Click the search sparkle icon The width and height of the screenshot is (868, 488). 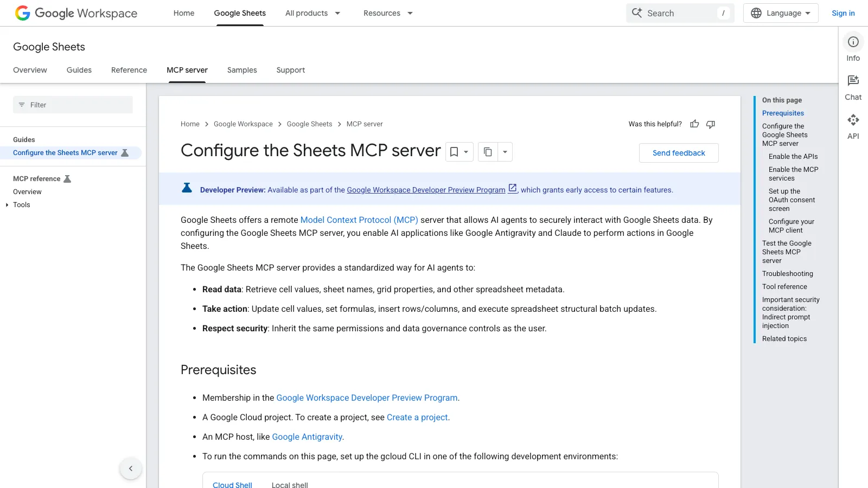coord(637,13)
